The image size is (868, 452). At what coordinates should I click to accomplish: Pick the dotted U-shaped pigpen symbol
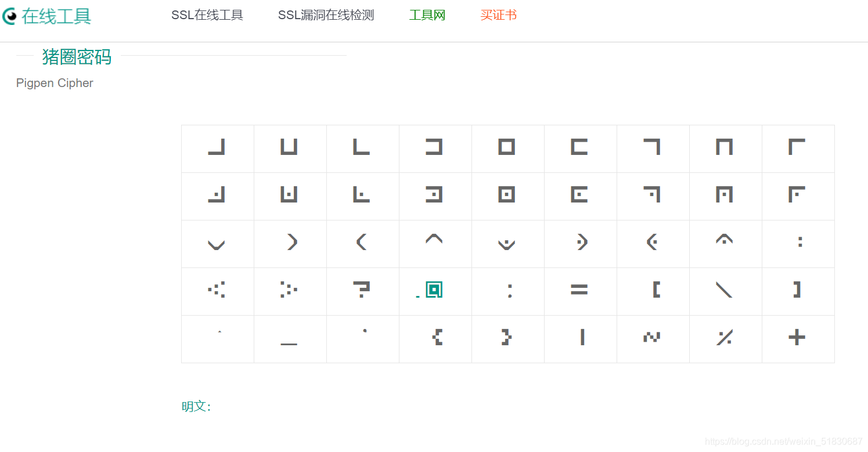click(289, 195)
